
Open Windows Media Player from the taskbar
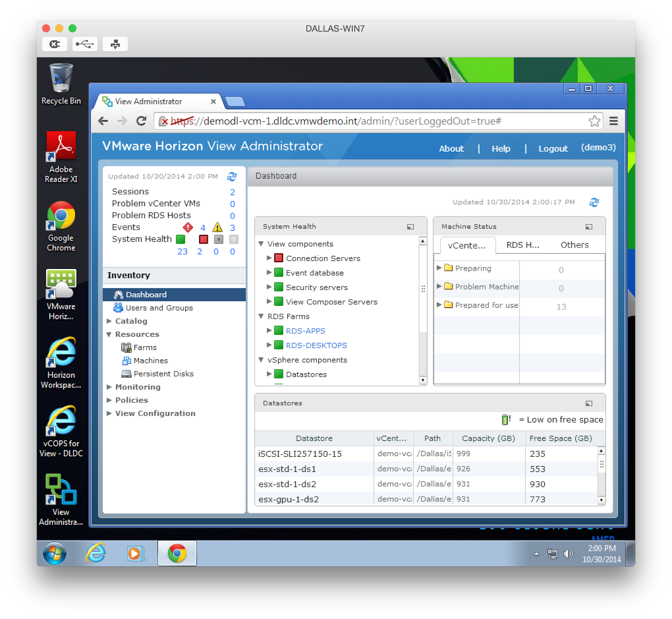(x=135, y=553)
